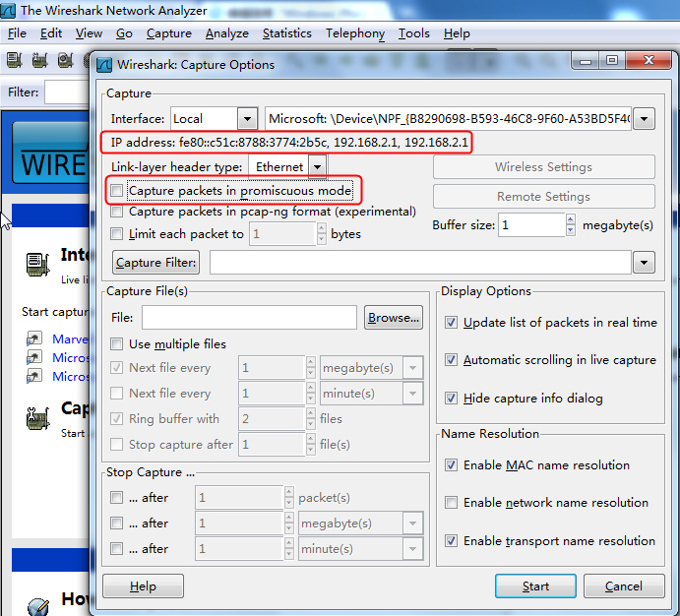Click the Wireshark fin icon in main title bar

(8, 11)
